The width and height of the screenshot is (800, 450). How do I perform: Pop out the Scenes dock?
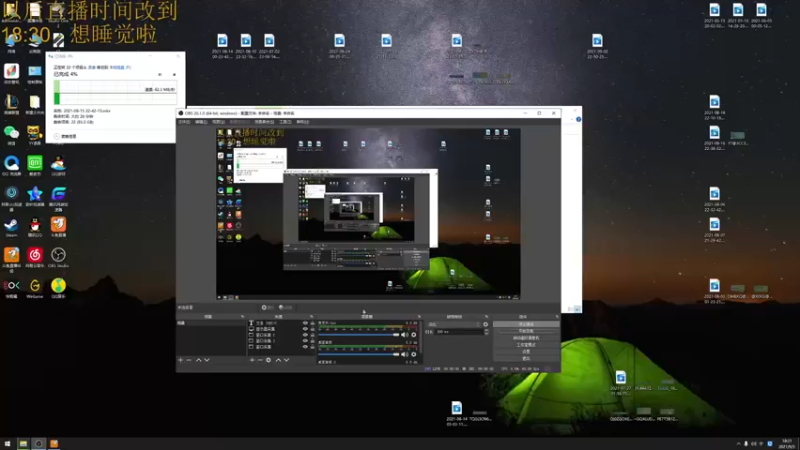click(x=242, y=317)
